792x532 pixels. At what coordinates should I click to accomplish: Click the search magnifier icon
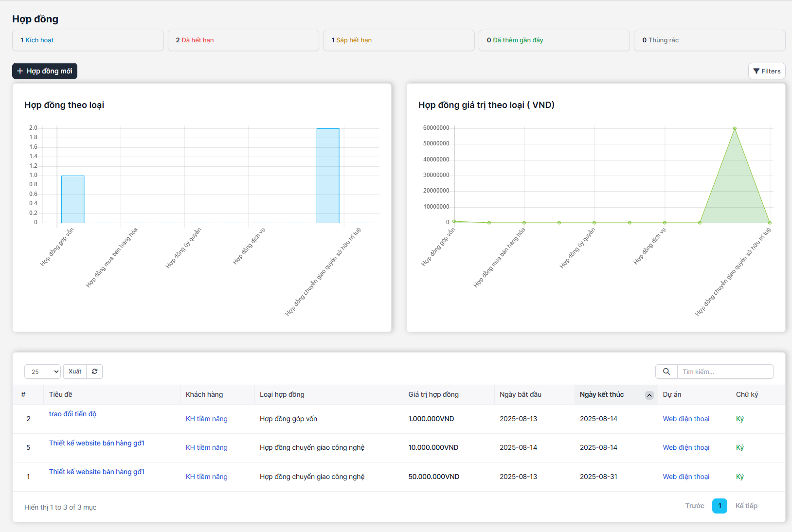666,372
